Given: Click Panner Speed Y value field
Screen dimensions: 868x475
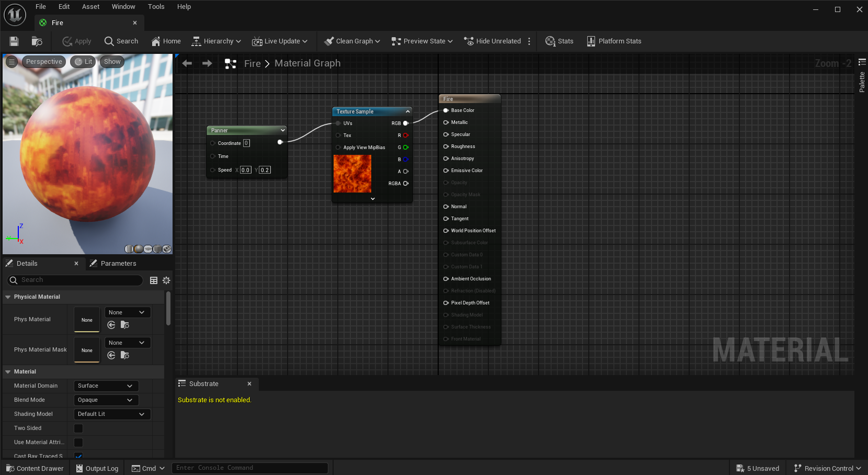Looking at the screenshot, I should click(x=265, y=170).
